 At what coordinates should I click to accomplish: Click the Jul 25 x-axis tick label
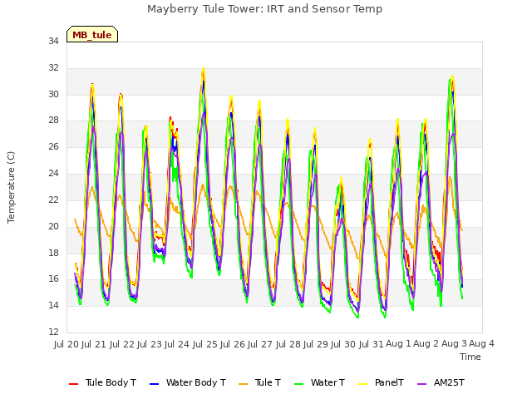point(205,344)
